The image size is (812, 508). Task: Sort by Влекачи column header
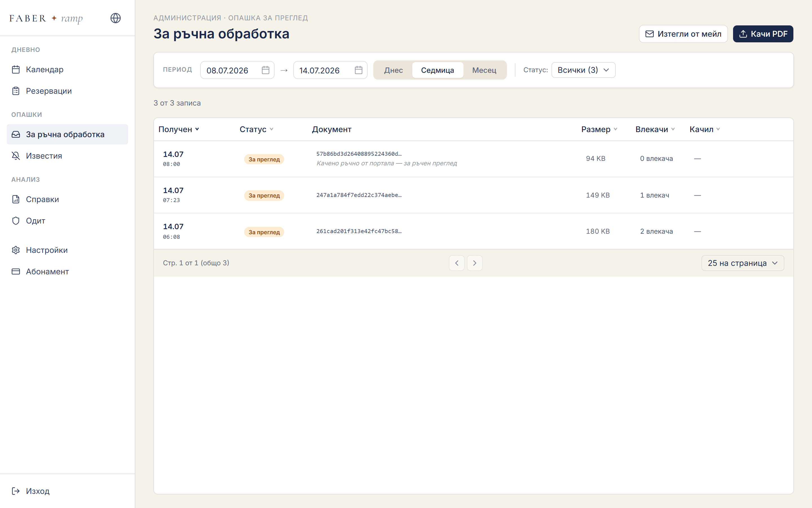point(655,129)
